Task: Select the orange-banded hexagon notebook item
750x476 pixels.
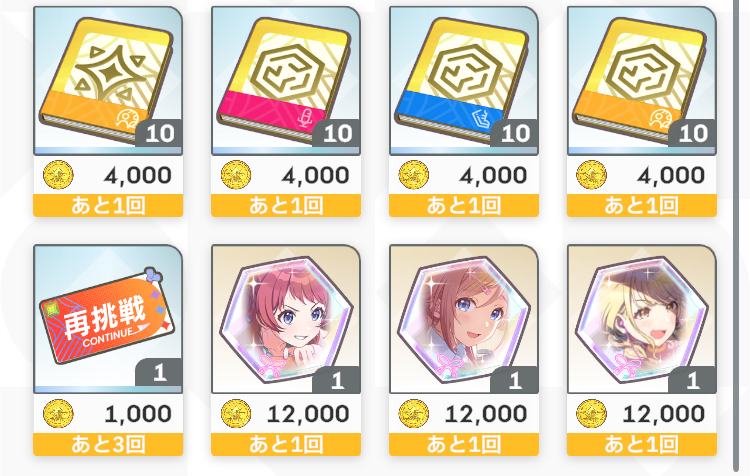Action: coord(641,81)
